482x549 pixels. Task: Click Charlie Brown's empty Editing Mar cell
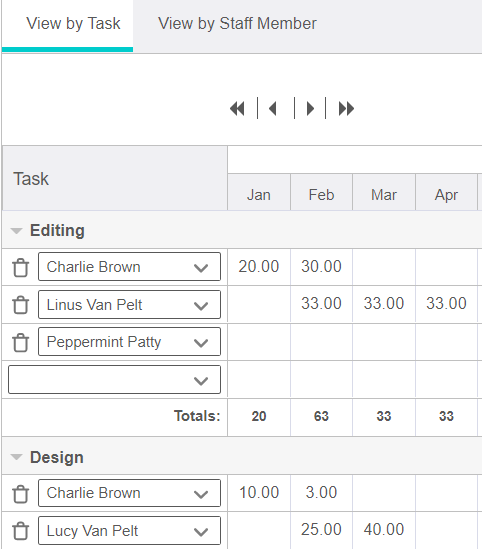[x=384, y=267]
